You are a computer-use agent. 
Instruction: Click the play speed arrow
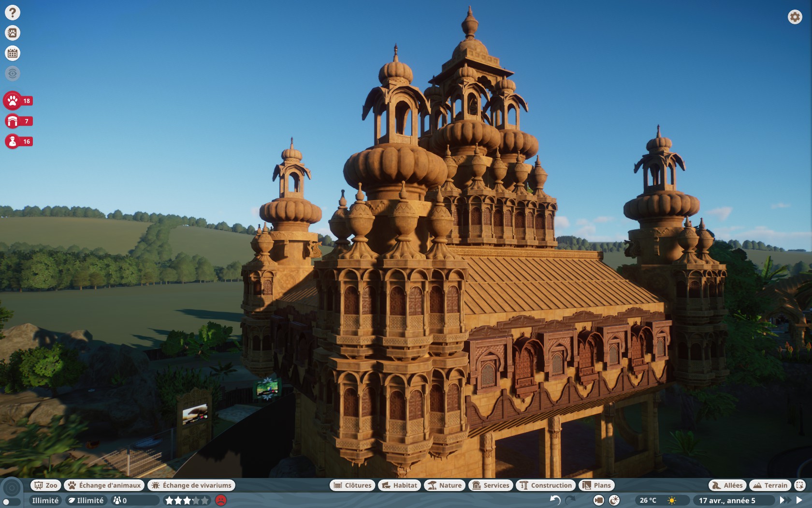coord(799,500)
